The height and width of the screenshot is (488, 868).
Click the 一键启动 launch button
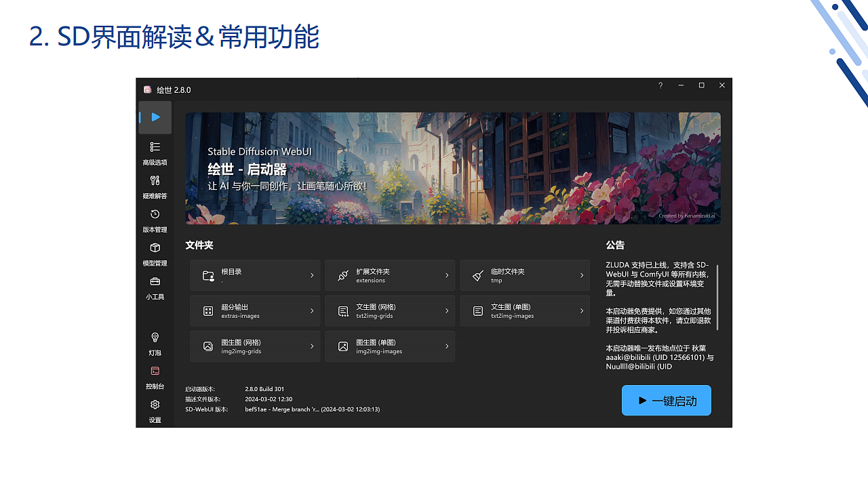[x=667, y=401]
